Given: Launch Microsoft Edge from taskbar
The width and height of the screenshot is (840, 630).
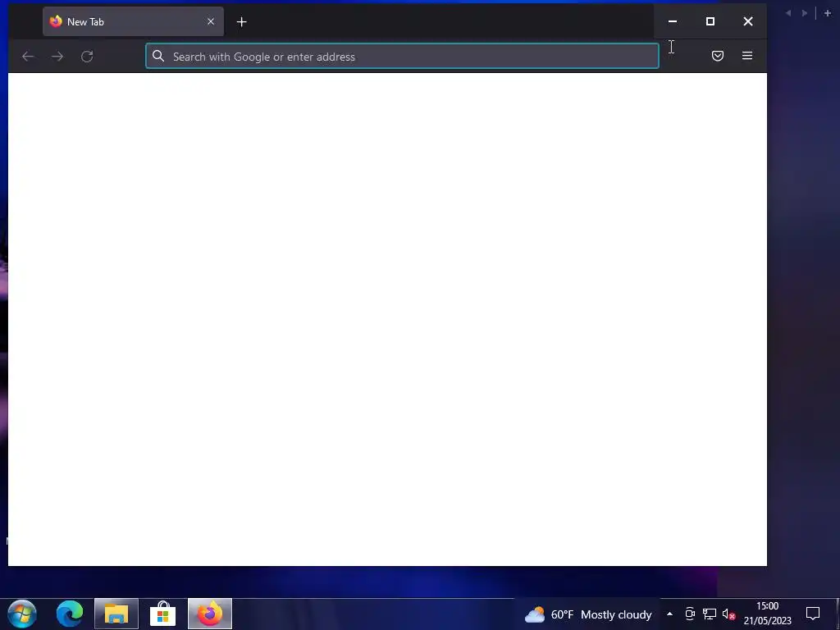Looking at the screenshot, I should 70,614.
